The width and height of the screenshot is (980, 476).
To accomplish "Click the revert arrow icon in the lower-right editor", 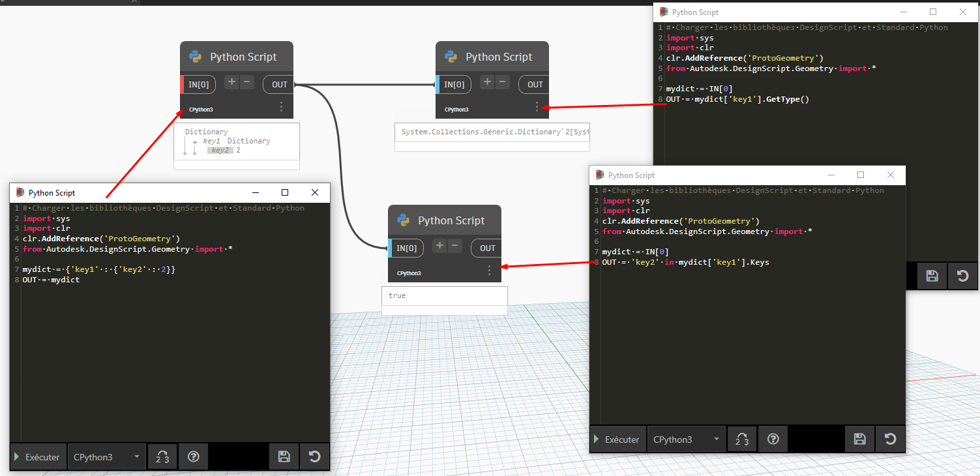I will pos(890,439).
